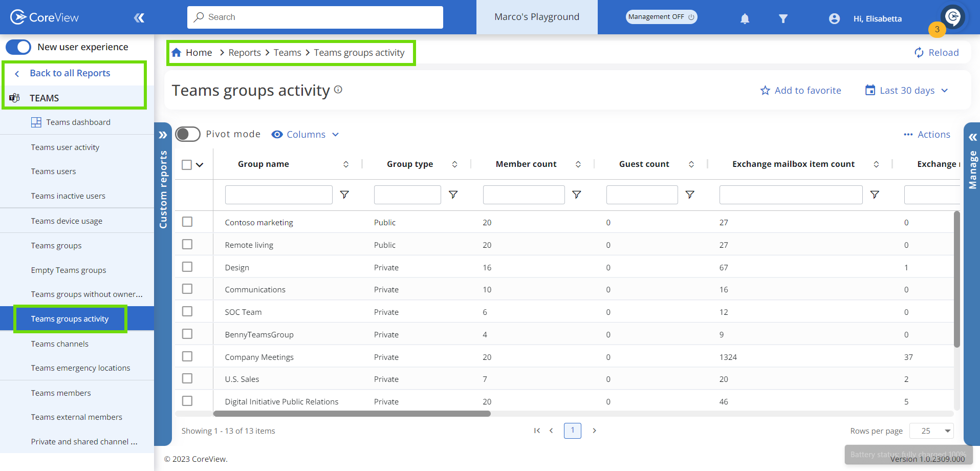Image resolution: width=980 pixels, height=471 pixels.
Task: Click the vertical table scrollbar
Action: [956, 279]
